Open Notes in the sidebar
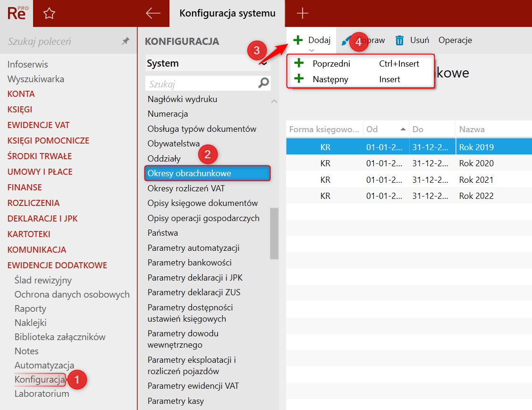This screenshot has height=410, width=532. pos(26,351)
